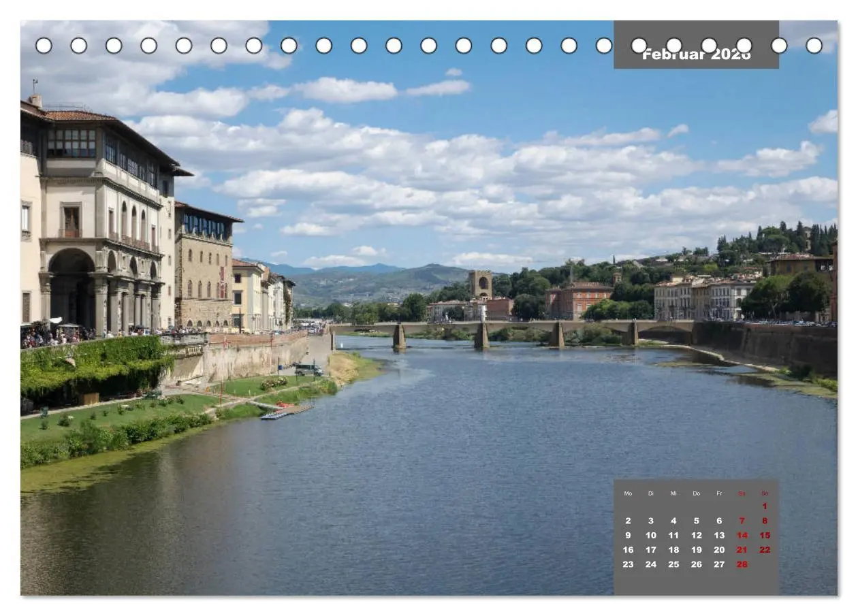Pick date 22 shown in red
Image resolution: width=858 pixels, height=616 pixels.
pos(765,550)
